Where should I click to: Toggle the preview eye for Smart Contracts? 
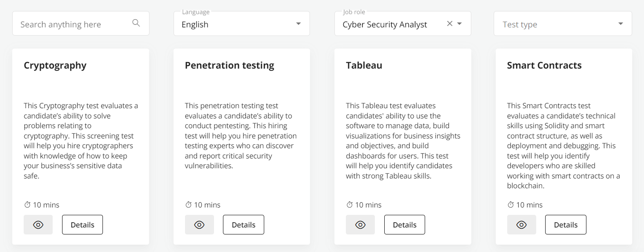521,224
